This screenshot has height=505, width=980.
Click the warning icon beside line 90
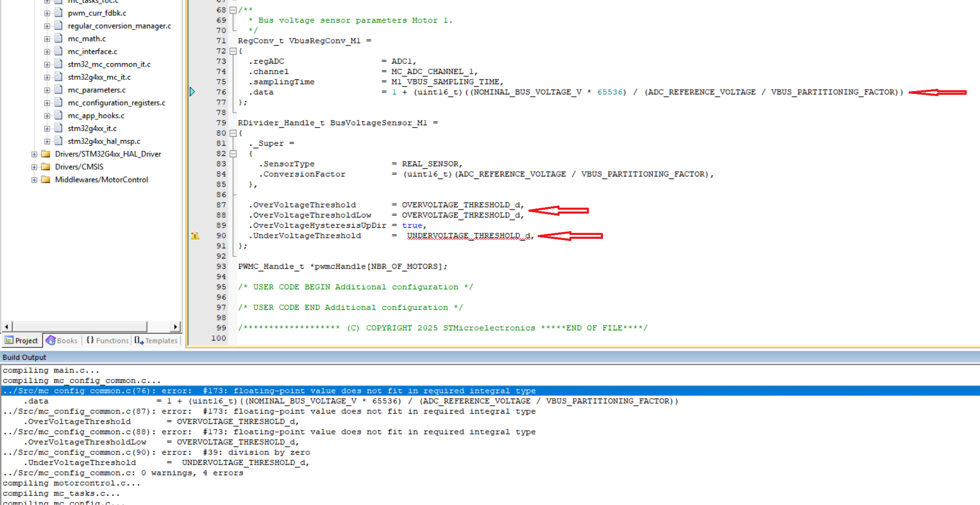195,235
